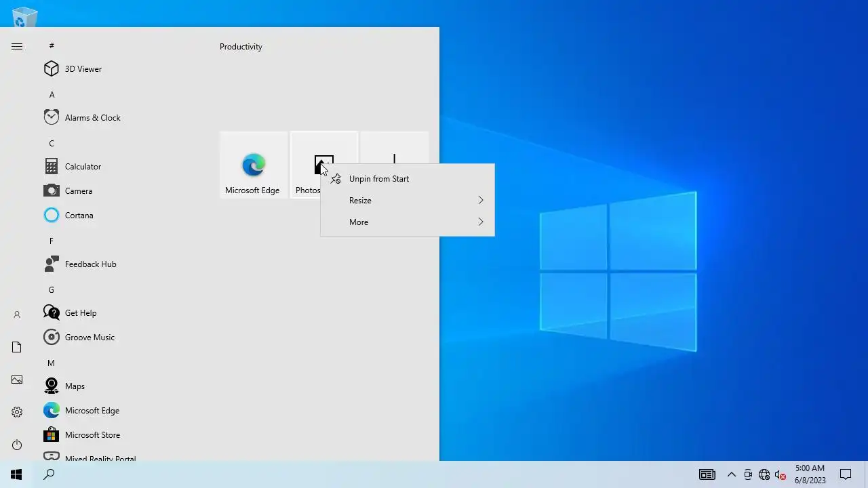Click the Meet Now tray icon
The width and height of the screenshot is (868, 488).
(748, 474)
